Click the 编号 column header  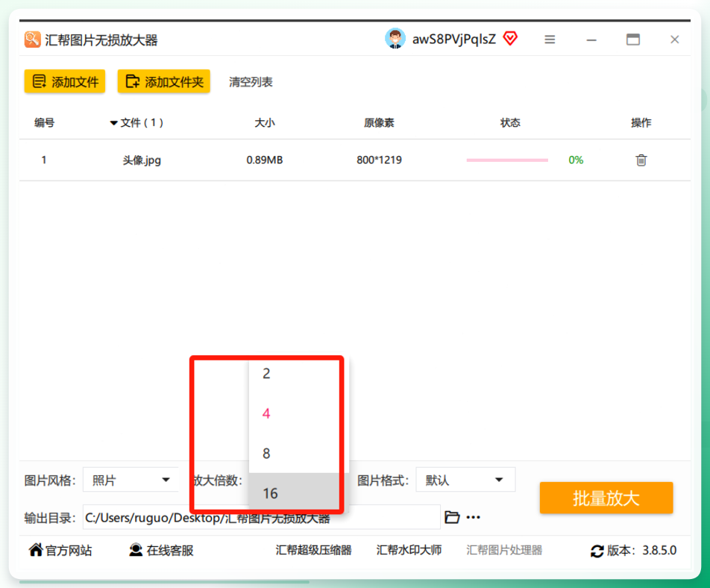45,123
